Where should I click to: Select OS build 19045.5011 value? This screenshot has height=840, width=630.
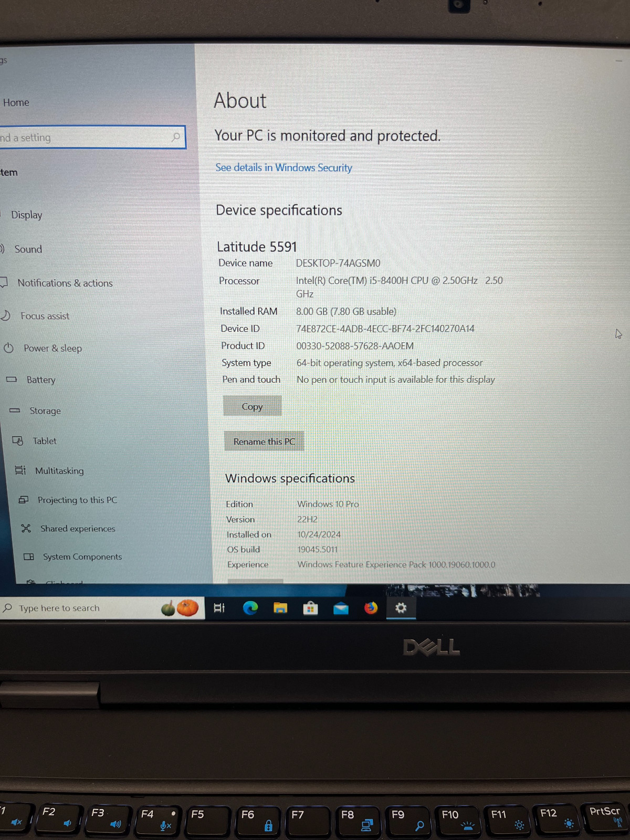[x=318, y=549]
